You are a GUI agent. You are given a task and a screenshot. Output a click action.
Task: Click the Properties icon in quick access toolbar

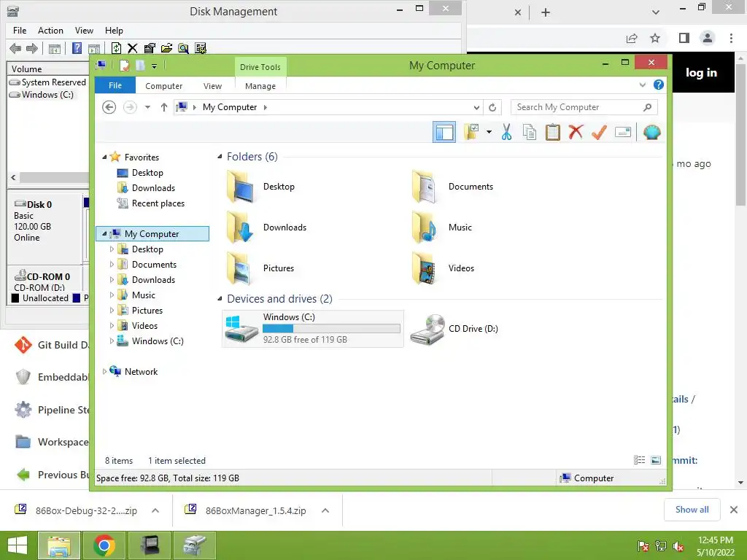pos(124,65)
